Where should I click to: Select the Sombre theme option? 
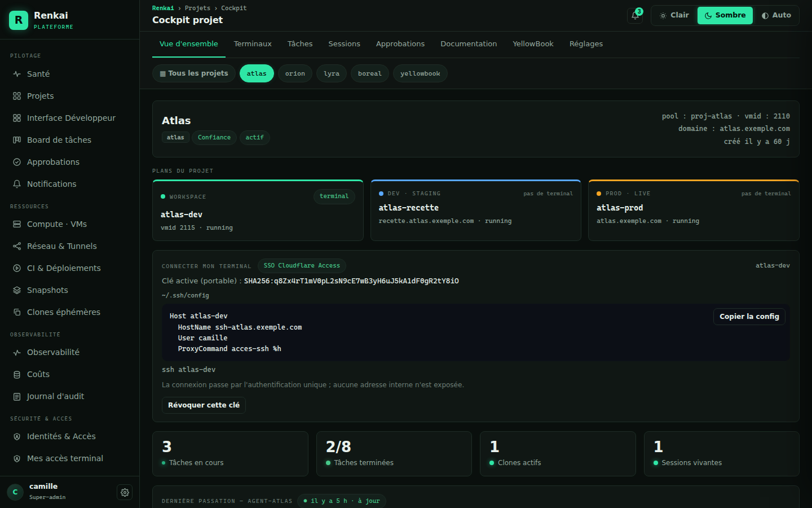725,15
